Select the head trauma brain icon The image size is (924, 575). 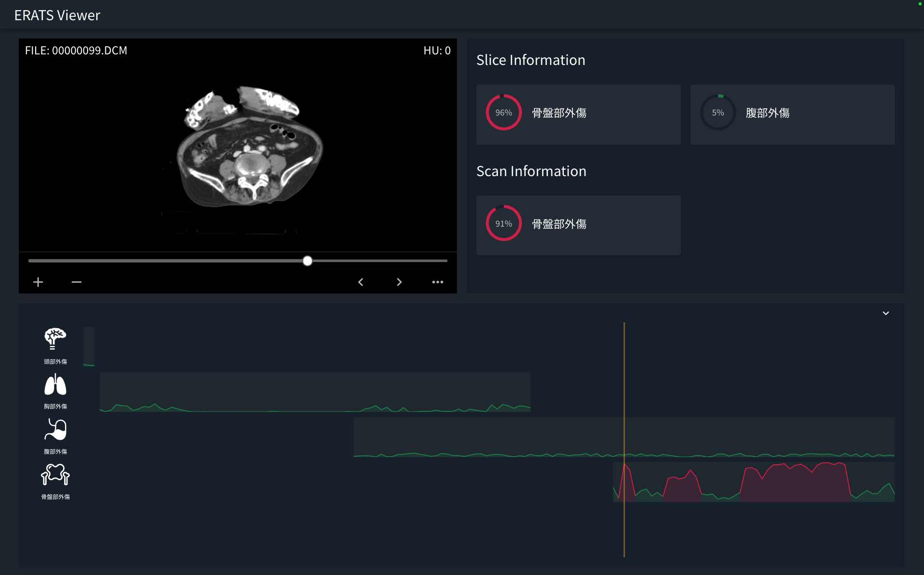(x=55, y=339)
